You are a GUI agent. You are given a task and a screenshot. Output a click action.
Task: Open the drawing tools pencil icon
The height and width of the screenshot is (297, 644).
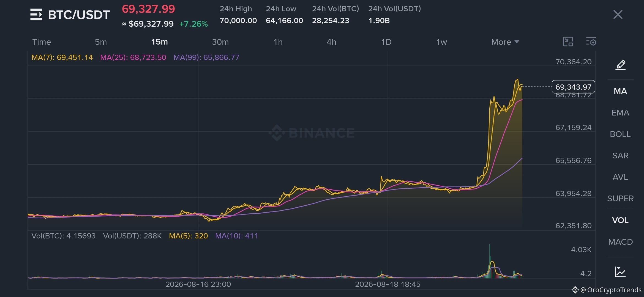click(x=620, y=65)
